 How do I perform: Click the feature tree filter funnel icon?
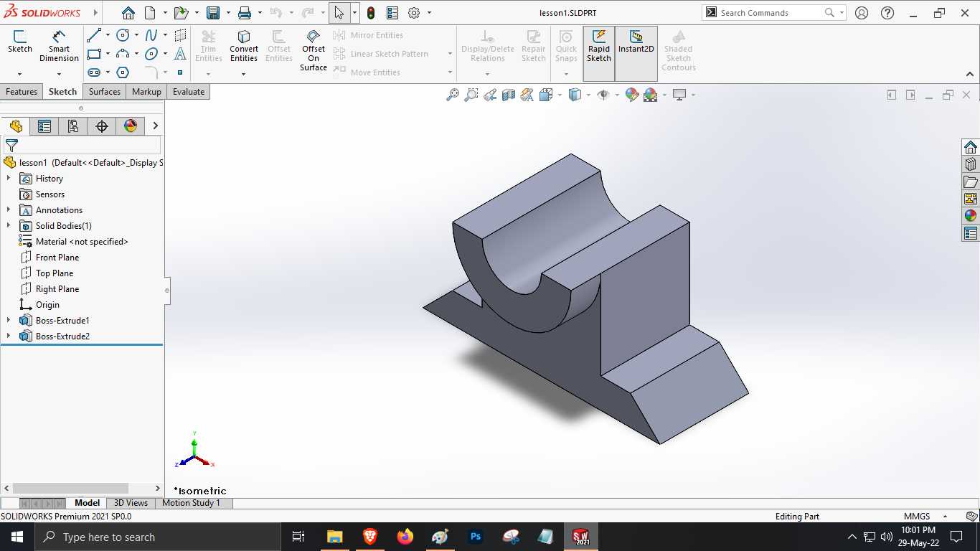[11, 145]
